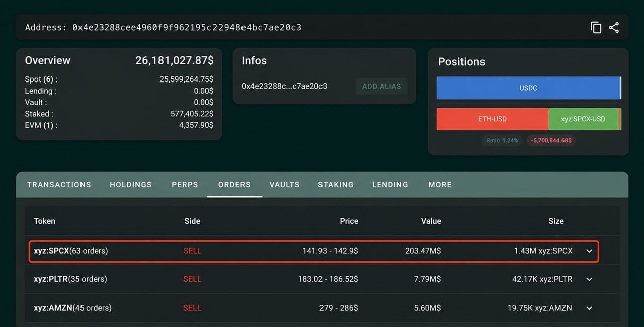Sort orders by Value column header
This screenshot has height=327, width=644.
(x=431, y=221)
